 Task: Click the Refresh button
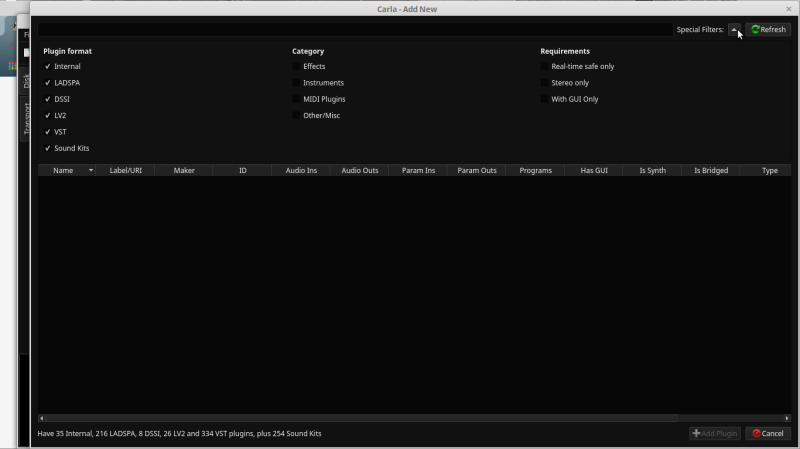pos(768,30)
